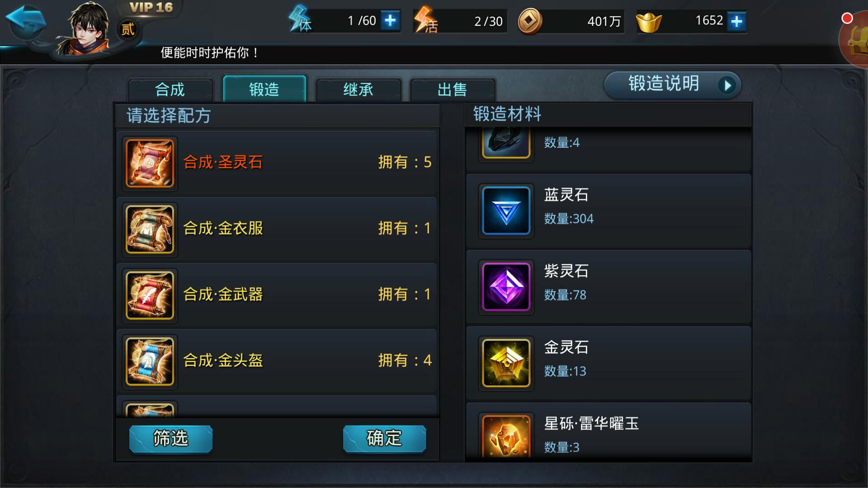Click the 筛选 filter button
Viewport: 868px width, 488px height.
(171, 438)
